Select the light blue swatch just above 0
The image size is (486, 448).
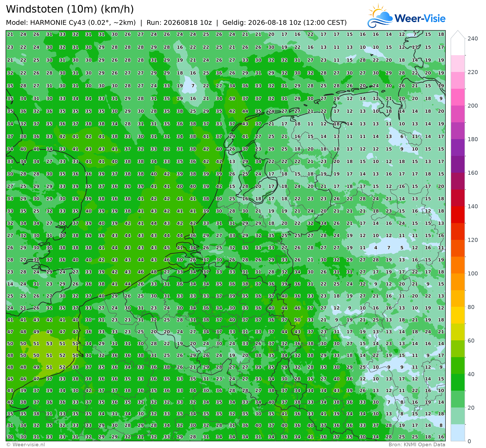[x=458, y=433]
